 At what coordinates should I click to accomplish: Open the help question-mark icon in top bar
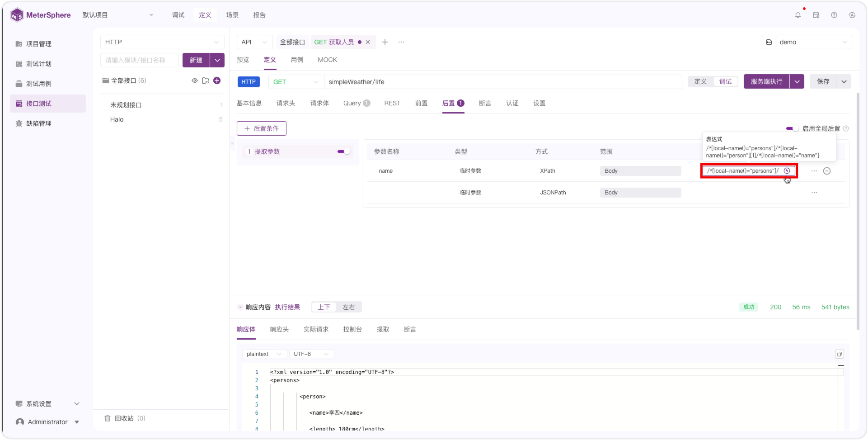834,15
